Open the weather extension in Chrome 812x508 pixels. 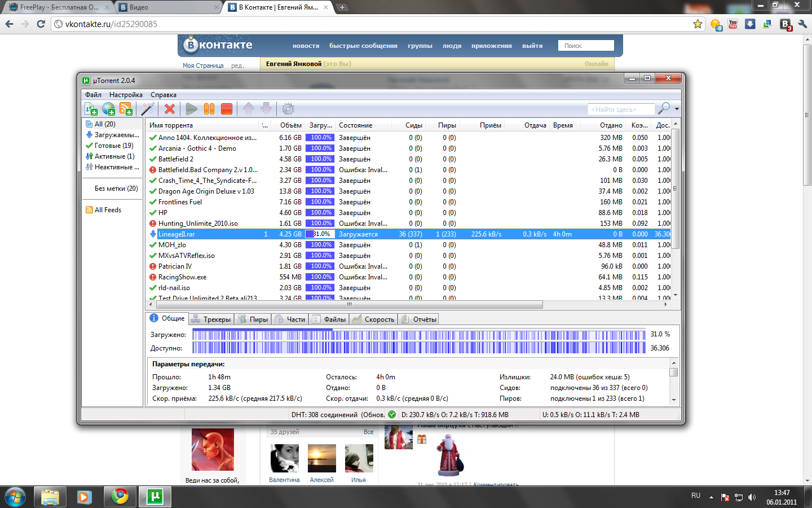[716, 24]
